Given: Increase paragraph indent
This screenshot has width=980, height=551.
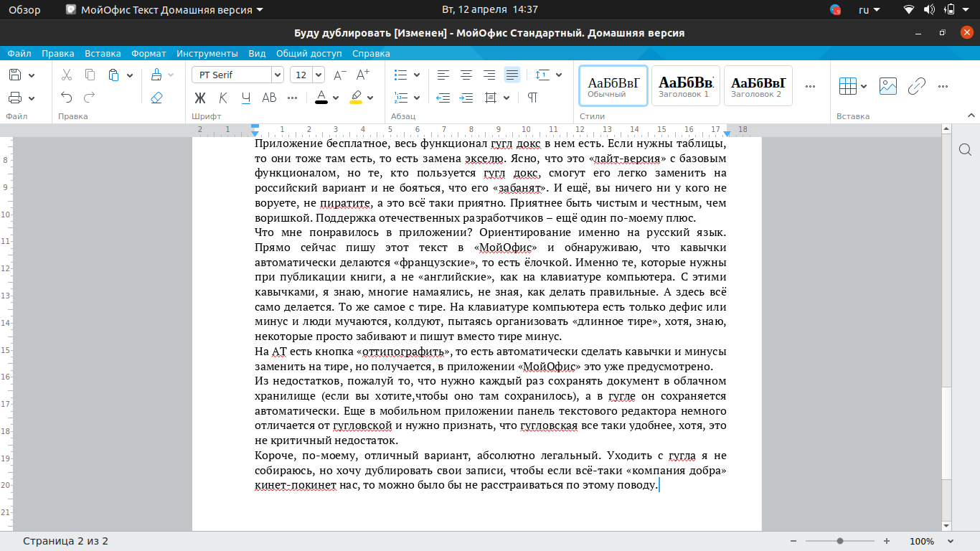Looking at the screenshot, I should click(466, 98).
